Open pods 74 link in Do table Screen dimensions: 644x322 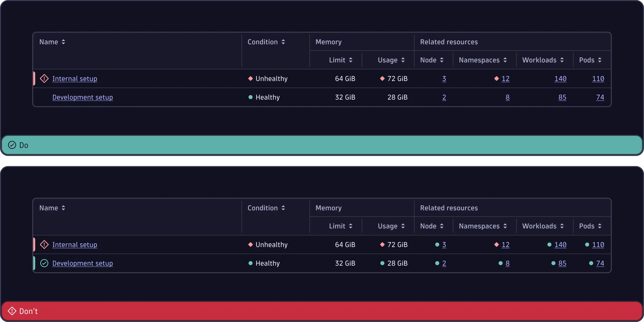coord(600,97)
